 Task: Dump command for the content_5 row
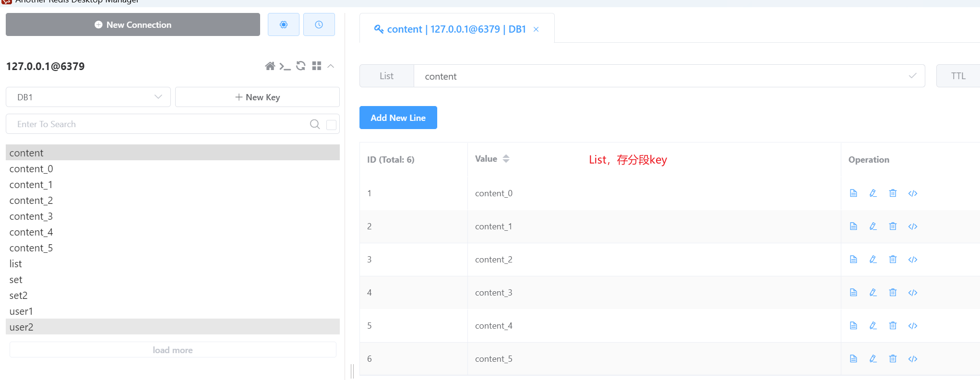(x=913, y=359)
